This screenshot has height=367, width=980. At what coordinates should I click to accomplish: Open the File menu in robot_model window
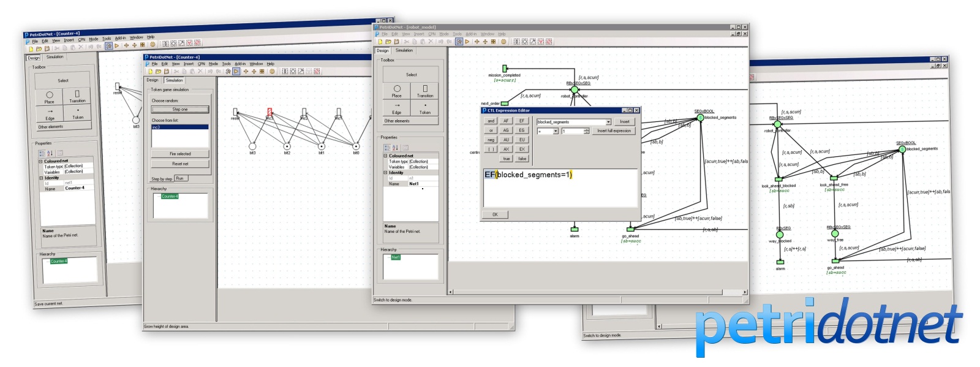pyautogui.click(x=385, y=34)
